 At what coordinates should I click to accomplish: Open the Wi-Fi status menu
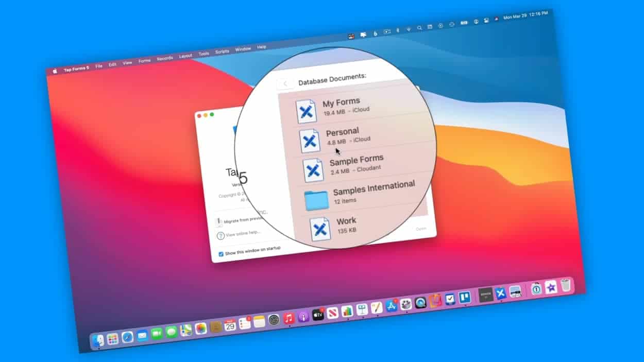[409, 29]
